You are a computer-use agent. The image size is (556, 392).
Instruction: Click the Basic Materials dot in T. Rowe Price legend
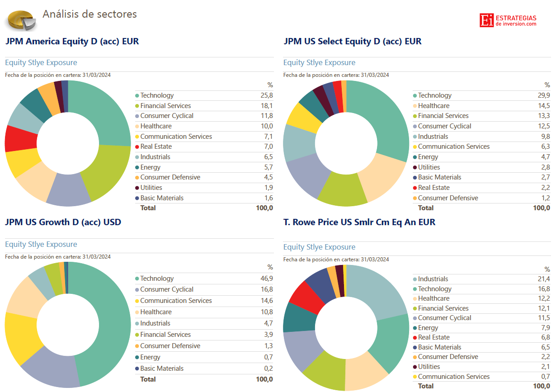[415, 348]
